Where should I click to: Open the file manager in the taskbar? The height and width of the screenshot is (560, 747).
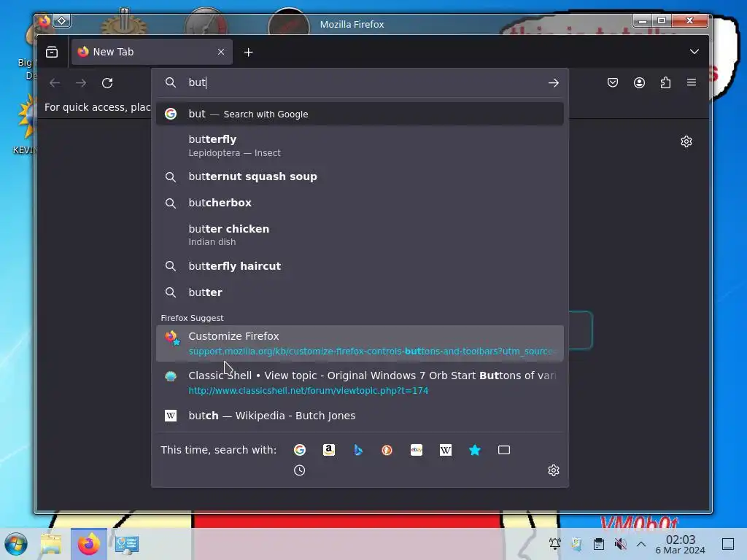click(x=51, y=544)
